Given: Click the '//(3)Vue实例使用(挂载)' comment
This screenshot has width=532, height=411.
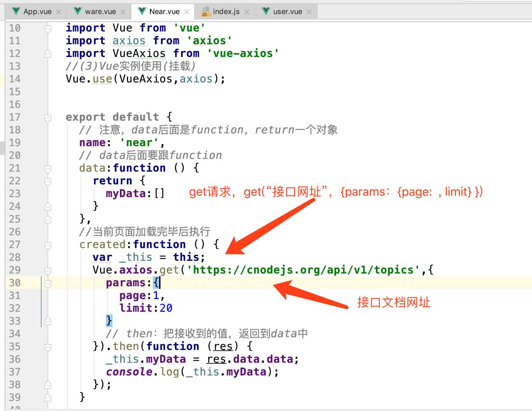Looking at the screenshot, I should pyautogui.click(x=131, y=66).
